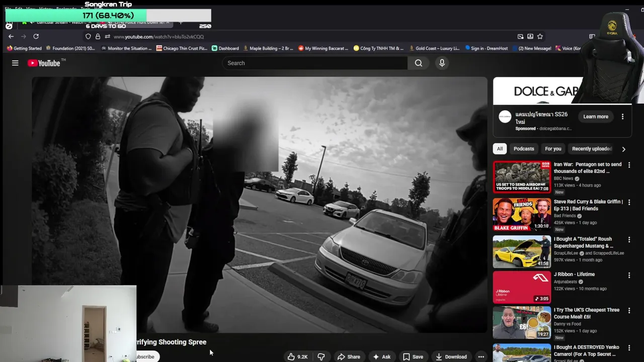Click the ScrapLifeLee channel name
The image size is (644, 362).
(566, 253)
